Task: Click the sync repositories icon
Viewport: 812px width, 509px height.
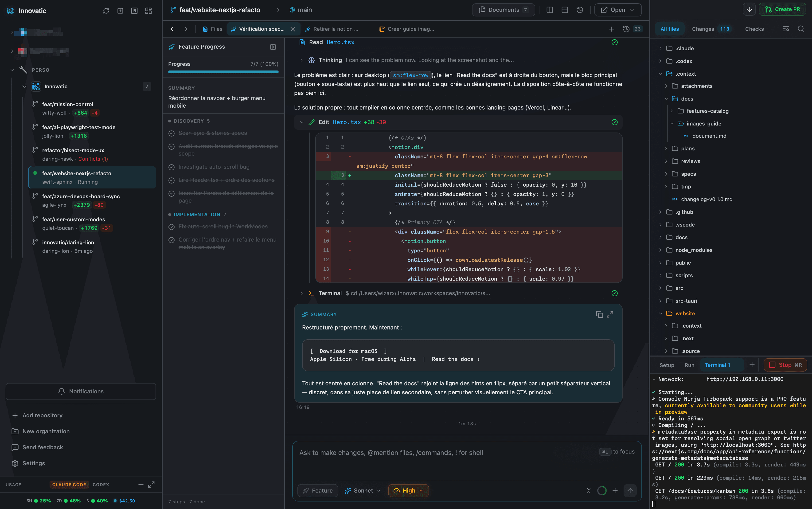Action: point(106,10)
